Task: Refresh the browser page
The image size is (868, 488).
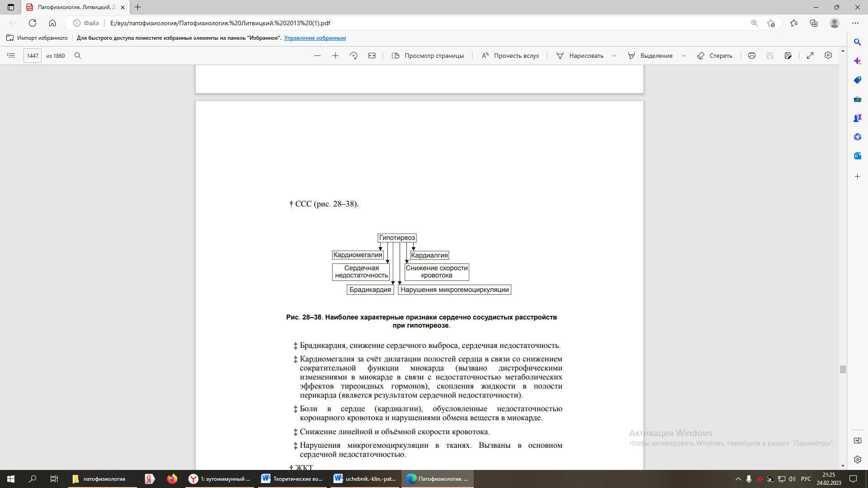Action: [33, 23]
